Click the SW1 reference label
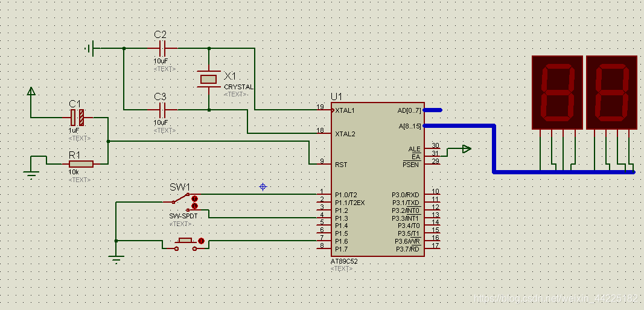Viewport: 644px width, 310px height. (x=180, y=187)
